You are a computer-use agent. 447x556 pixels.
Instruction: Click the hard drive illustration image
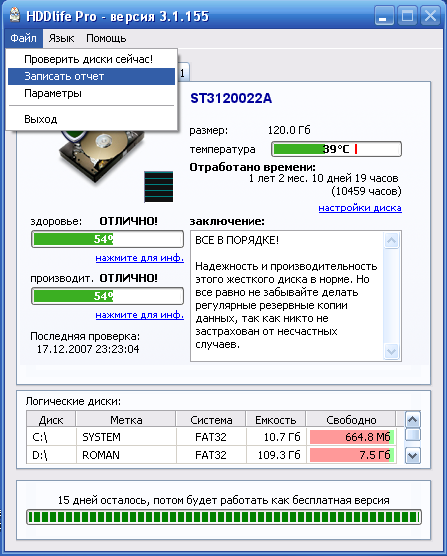click(x=103, y=157)
